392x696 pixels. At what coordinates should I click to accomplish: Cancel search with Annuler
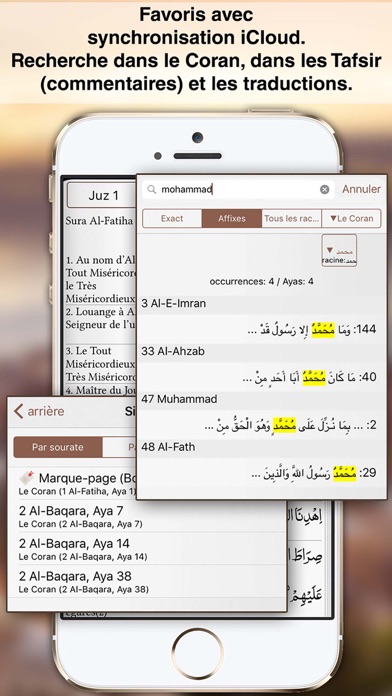pyautogui.click(x=361, y=189)
